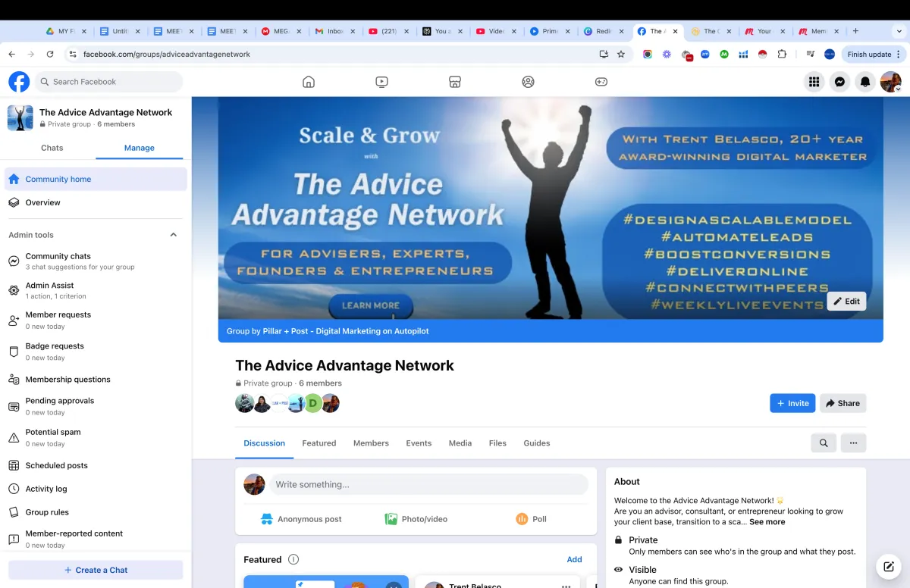The height and width of the screenshot is (588, 910).
Task: Click the Write something post field
Action: [428, 484]
